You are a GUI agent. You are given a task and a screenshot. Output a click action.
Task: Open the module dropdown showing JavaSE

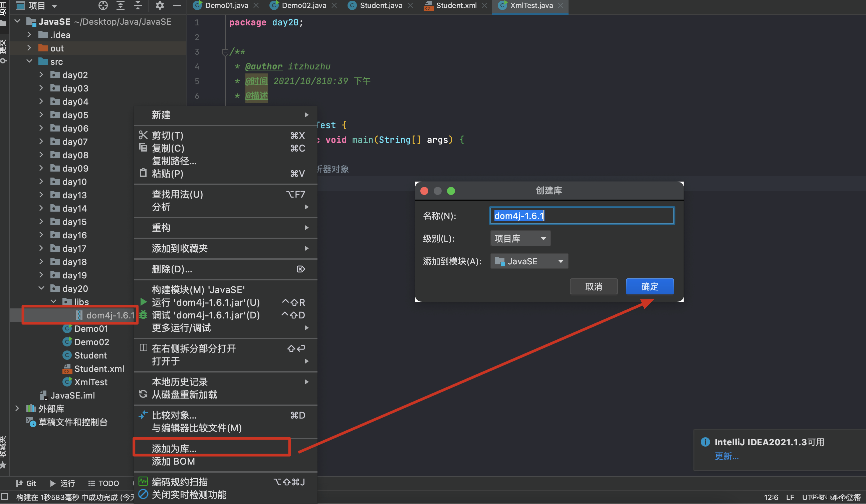click(529, 261)
